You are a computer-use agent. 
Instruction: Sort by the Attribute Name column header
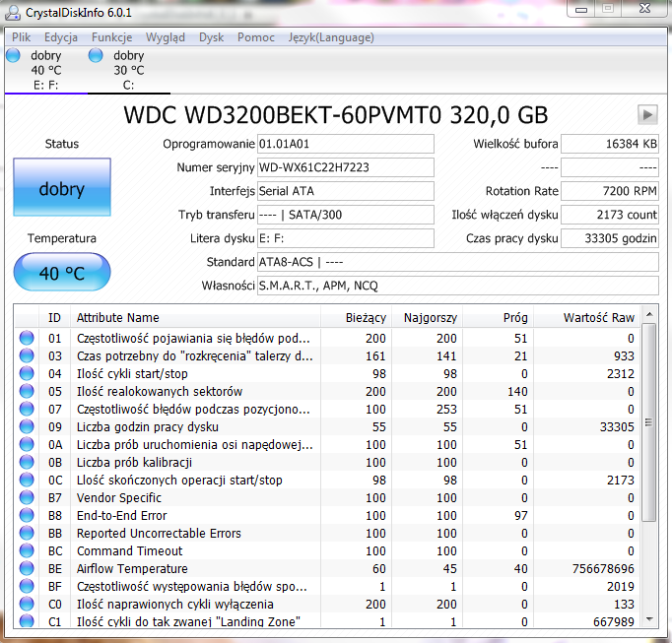click(195, 317)
